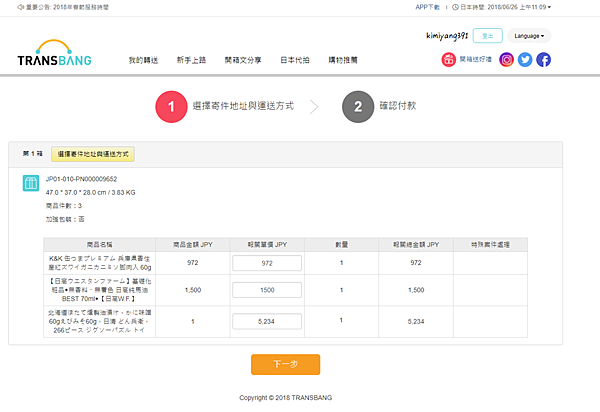Viewport: 600px width, 412px height.
Task: Open the Language dropdown
Action: pyautogui.click(x=529, y=36)
